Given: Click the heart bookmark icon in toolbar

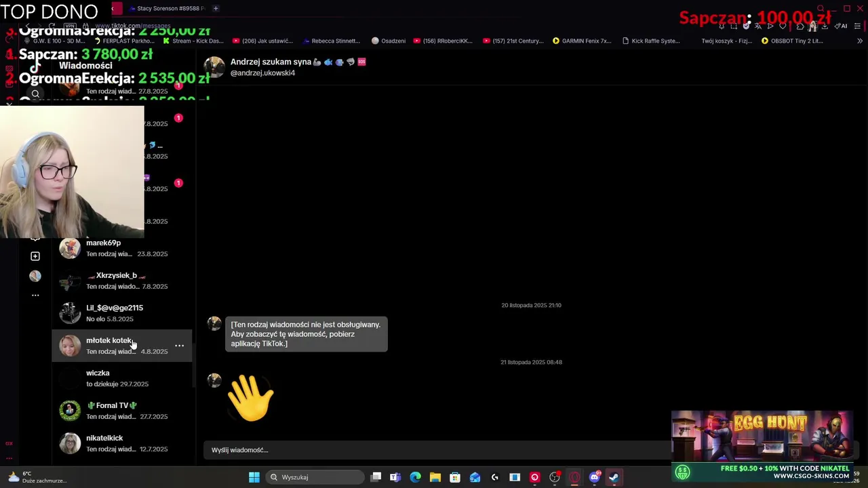Looking at the screenshot, I should (783, 26).
